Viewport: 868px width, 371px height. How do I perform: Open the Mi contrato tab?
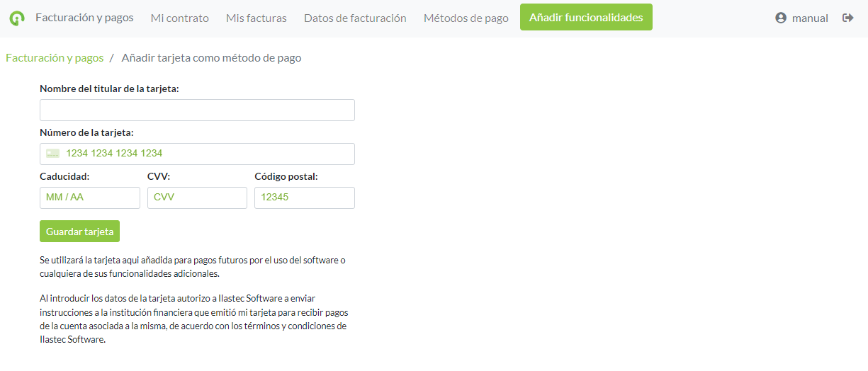179,18
